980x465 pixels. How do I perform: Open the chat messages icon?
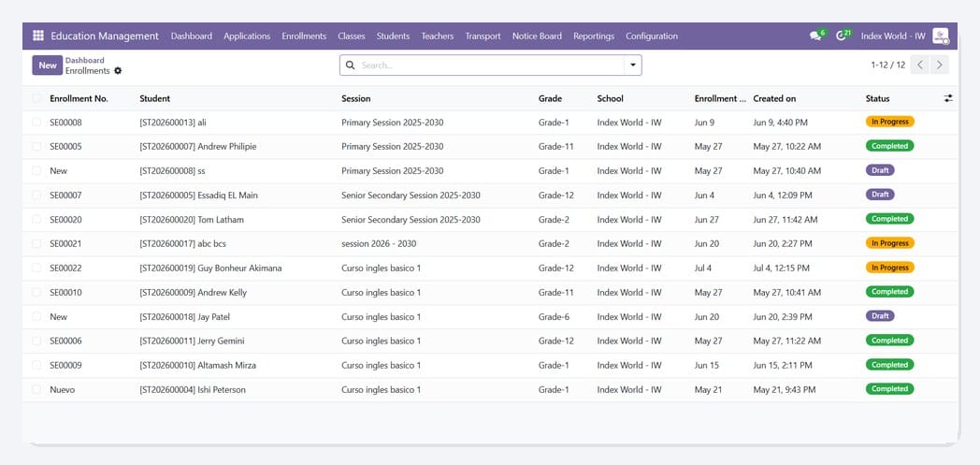[815, 36]
